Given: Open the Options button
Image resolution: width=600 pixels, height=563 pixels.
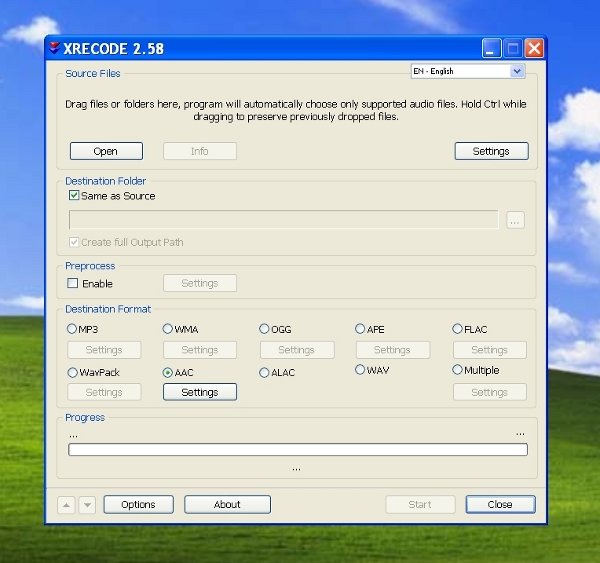Looking at the screenshot, I should [x=139, y=505].
